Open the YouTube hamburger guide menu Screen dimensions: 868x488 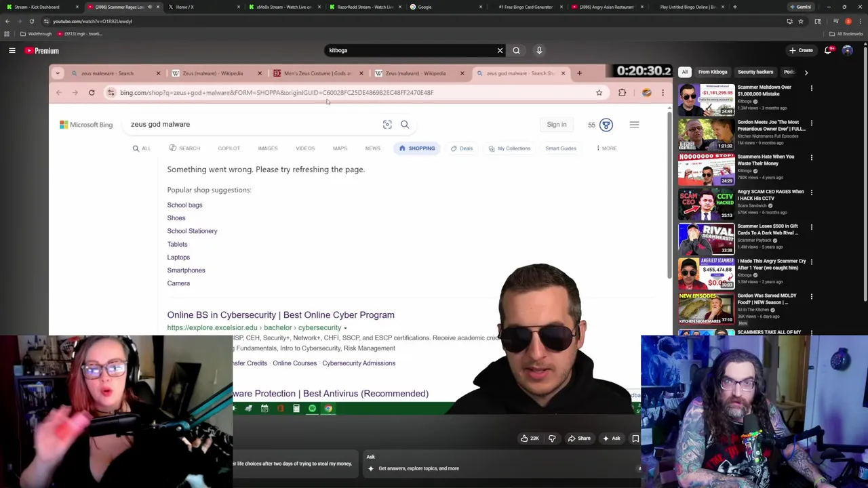[x=12, y=50]
